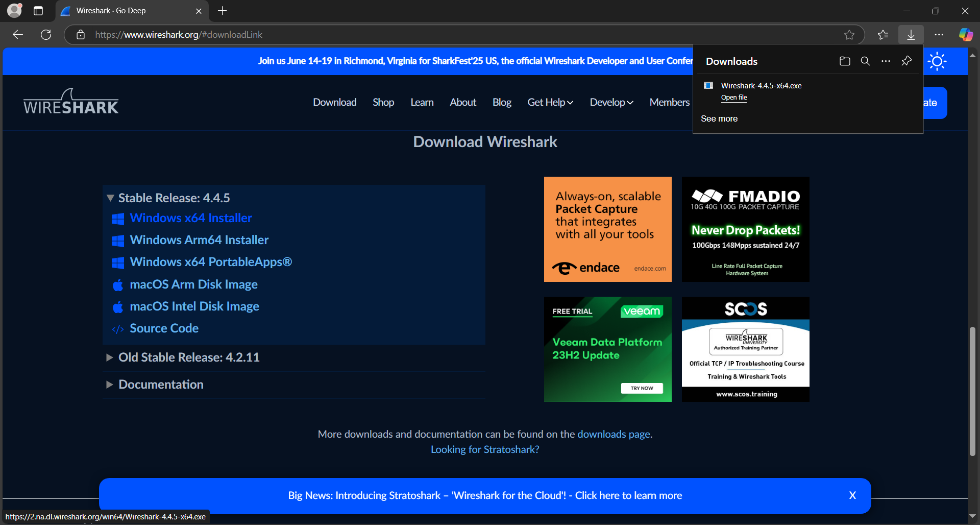Collapse the Stable Release 4.4.5 section

pyautogui.click(x=174, y=198)
